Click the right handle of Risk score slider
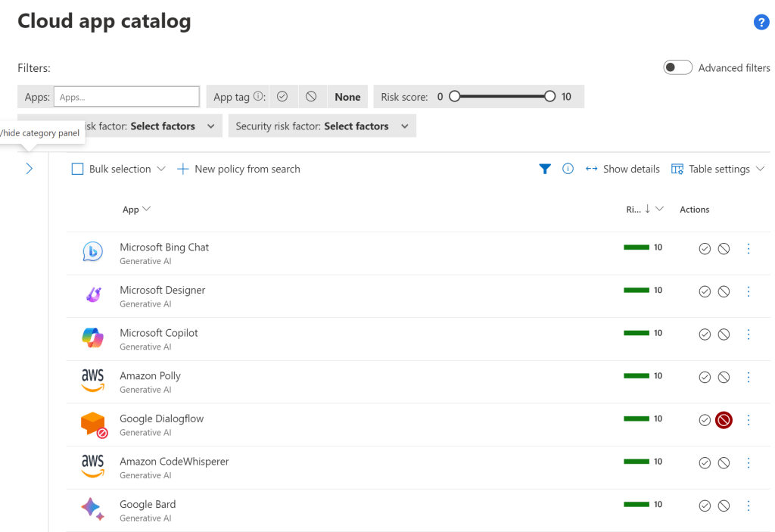 click(x=549, y=97)
